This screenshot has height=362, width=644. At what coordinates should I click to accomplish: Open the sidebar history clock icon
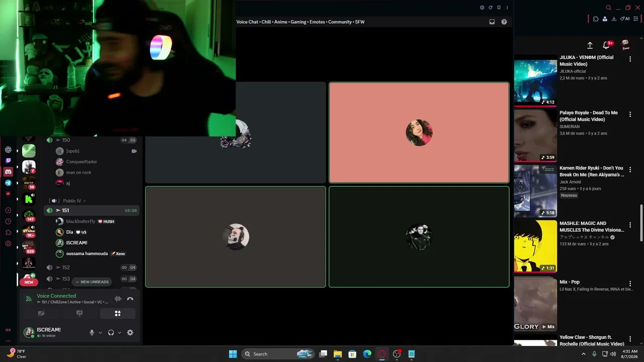click(8, 221)
